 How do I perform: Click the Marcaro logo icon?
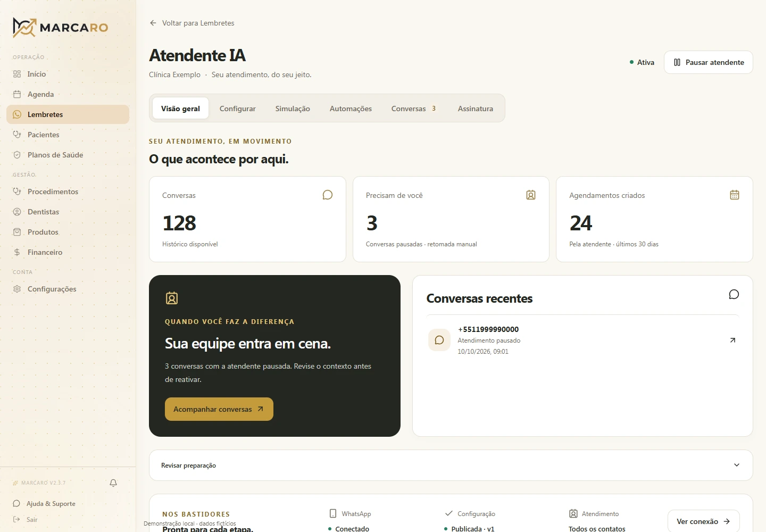tap(24, 28)
